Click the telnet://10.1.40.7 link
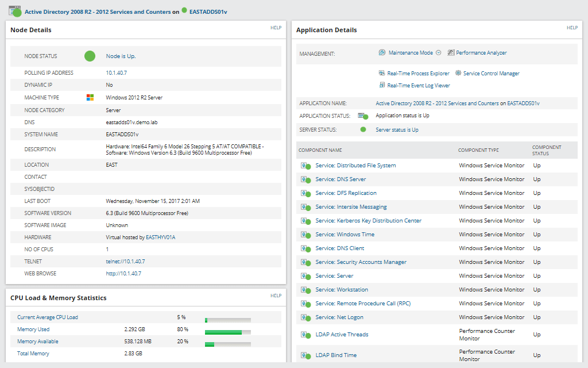Viewport: 588px width, 368px height. (125, 262)
